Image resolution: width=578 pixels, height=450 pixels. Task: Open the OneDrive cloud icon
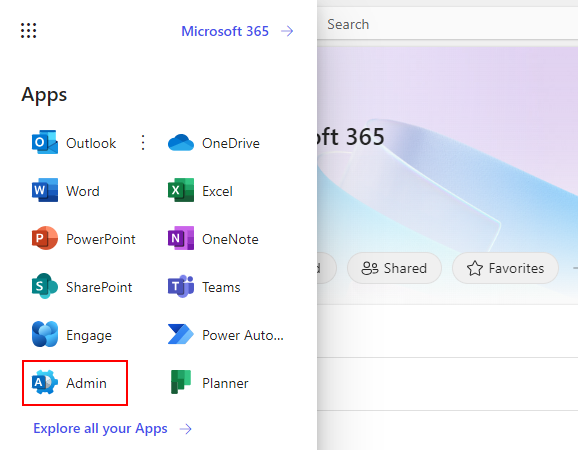pyautogui.click(x=181, y=143)
